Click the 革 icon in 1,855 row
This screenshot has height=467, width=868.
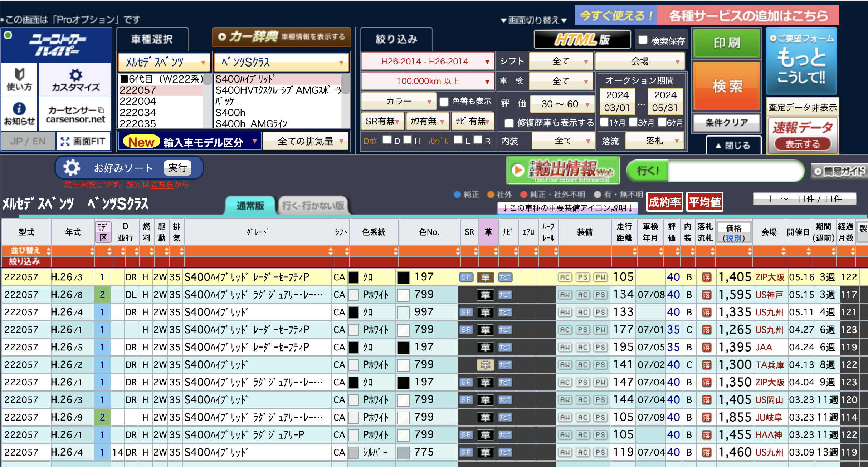coord(485,417)
